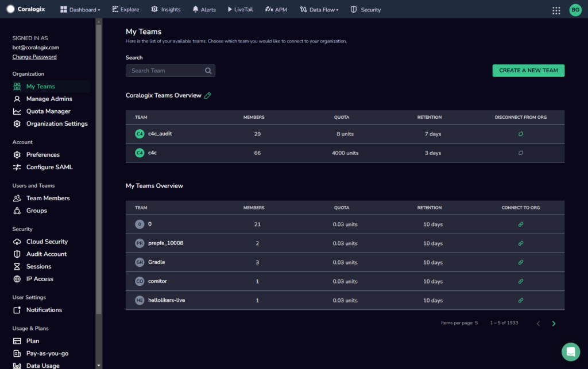This screenshot has height=369, width=588.
Task: Click Create a New Team button
Action: point(528,71)
